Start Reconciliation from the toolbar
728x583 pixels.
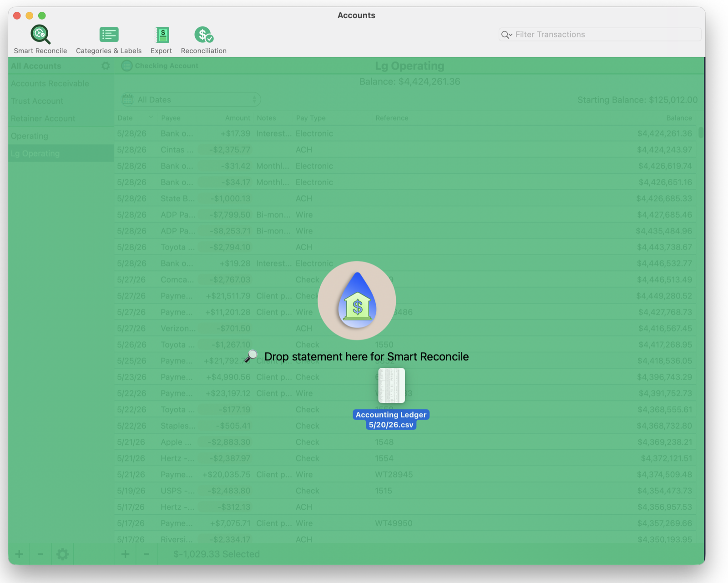tap(203, 39)
